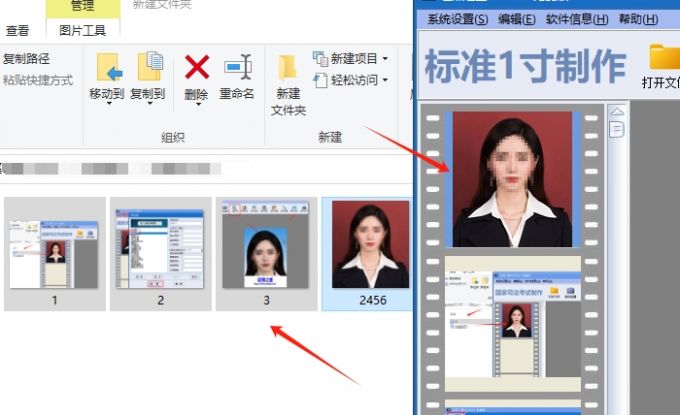This screenshot has width=680, height=415.
Task: Click the file name label 2456
Action: pos(373,300)
